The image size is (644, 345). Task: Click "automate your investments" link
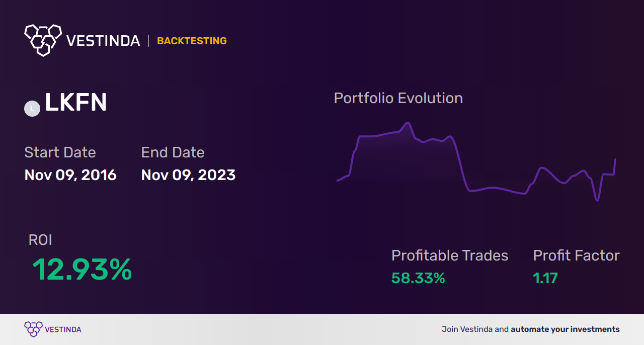pyautogui.click(x=565, y=329)
